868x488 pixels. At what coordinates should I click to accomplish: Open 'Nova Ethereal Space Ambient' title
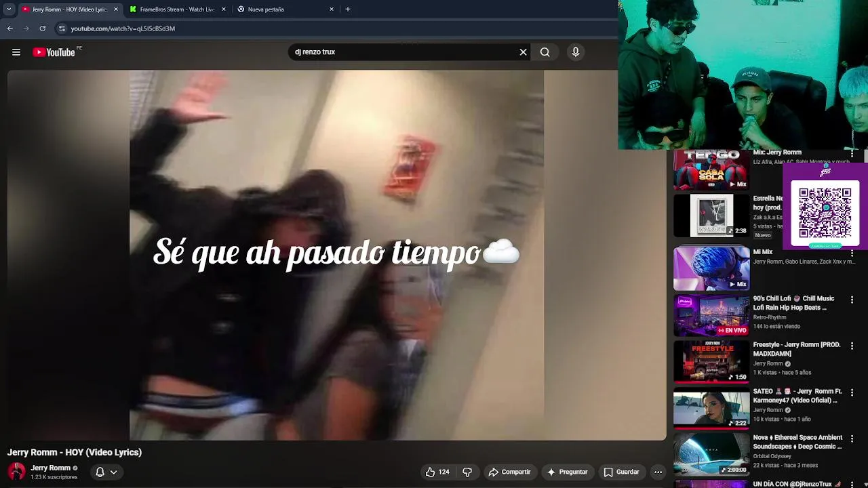797,442
